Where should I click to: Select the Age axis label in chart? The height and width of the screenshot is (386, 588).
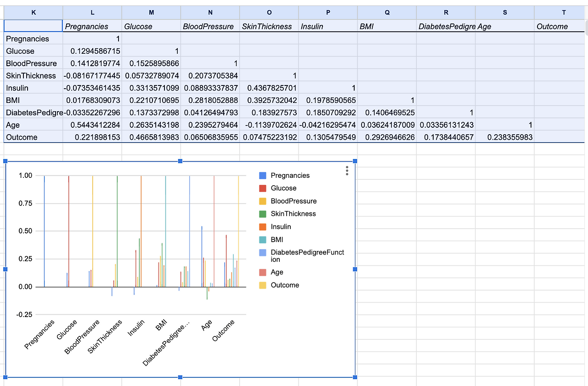click(x=207, y=325)
